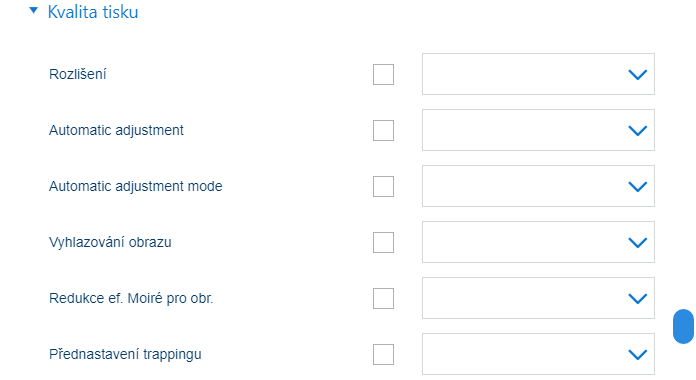Image resolution: width=696 pixels, height=380 pixels.
Task: Click chevron for Redukce ef. Moiré
Action: (638, 298)
